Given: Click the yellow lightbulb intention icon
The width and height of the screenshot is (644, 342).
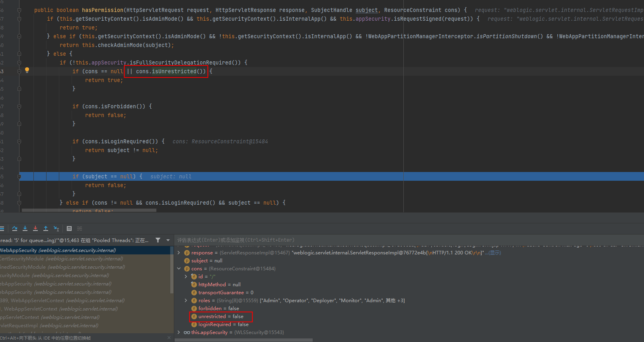Looking at the screenshot, I should click(27, 70).
